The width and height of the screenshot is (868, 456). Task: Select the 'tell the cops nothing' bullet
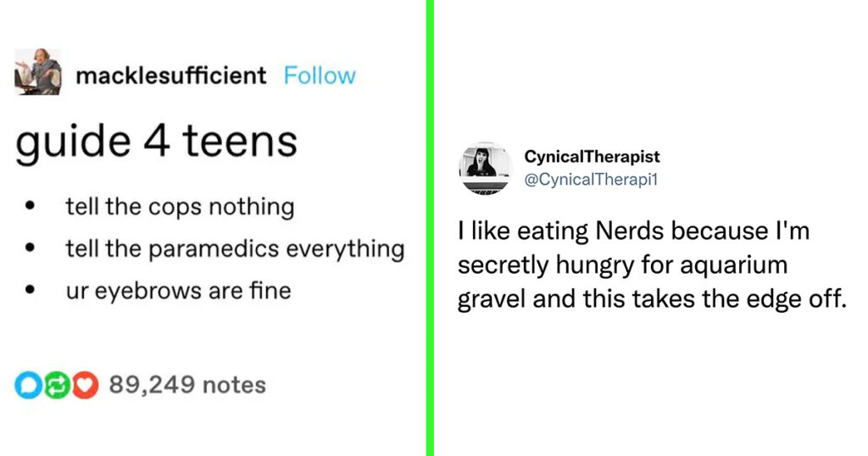click(x=180, y=207)
